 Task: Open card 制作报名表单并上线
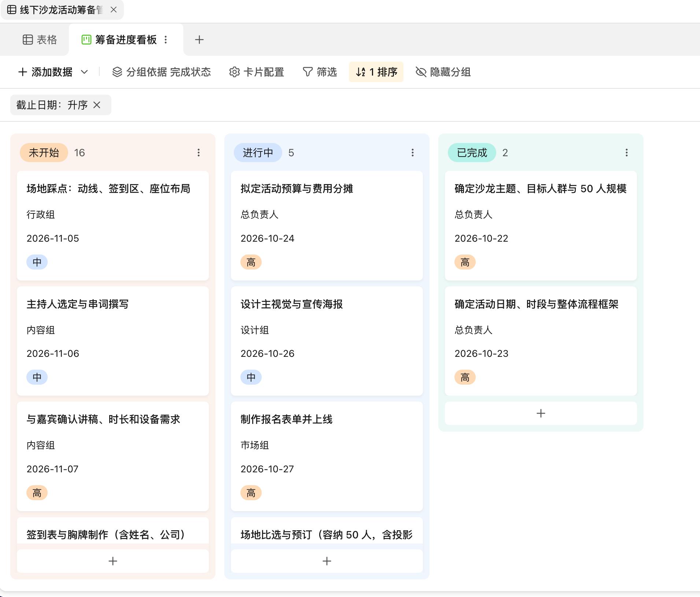327,456
